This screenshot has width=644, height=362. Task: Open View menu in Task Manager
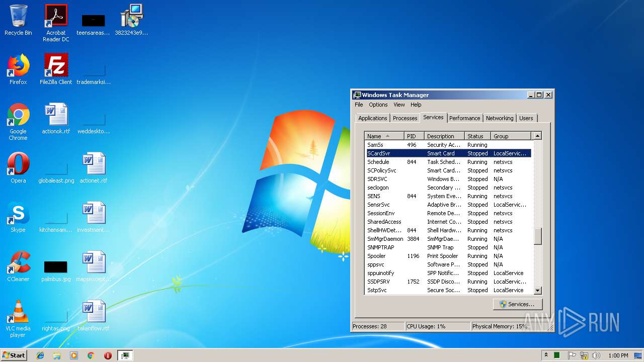(399, 105)
